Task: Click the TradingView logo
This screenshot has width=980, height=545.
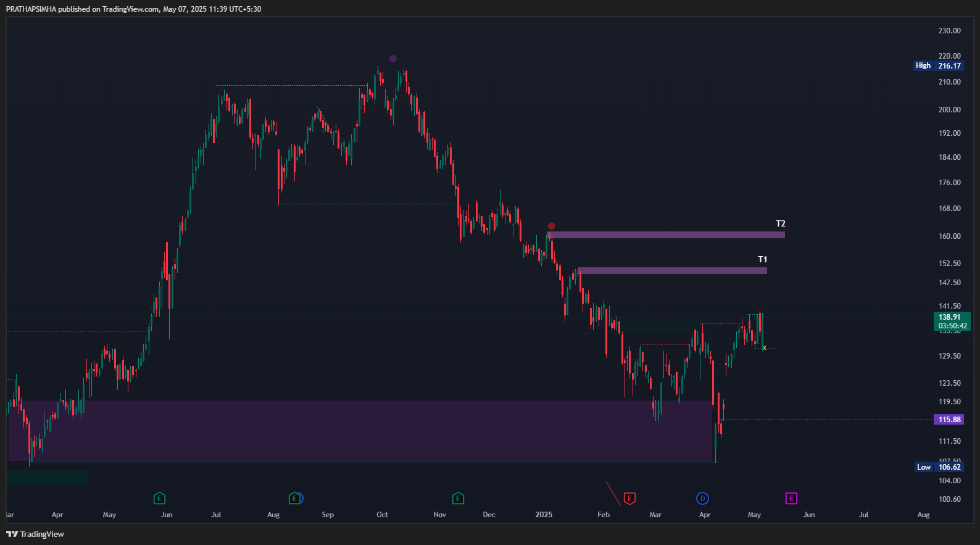Action: click(x=35, y=534)
